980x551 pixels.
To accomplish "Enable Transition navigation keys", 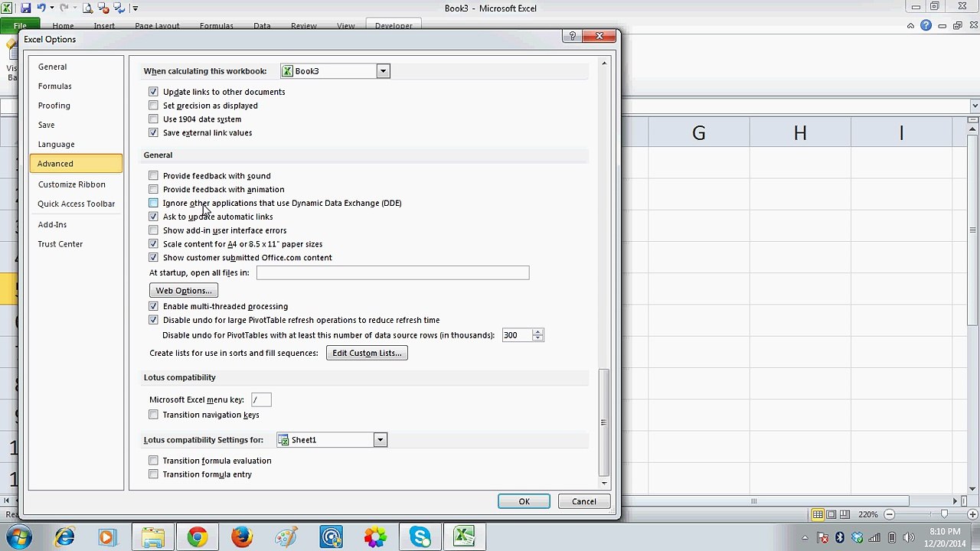I will coord(153,415).
